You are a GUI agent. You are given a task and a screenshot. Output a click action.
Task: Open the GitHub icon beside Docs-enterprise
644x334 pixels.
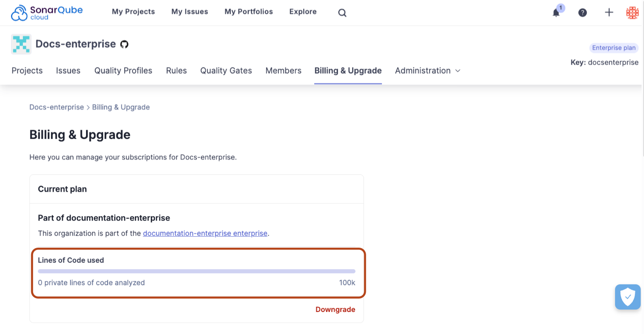pos(124,44)
